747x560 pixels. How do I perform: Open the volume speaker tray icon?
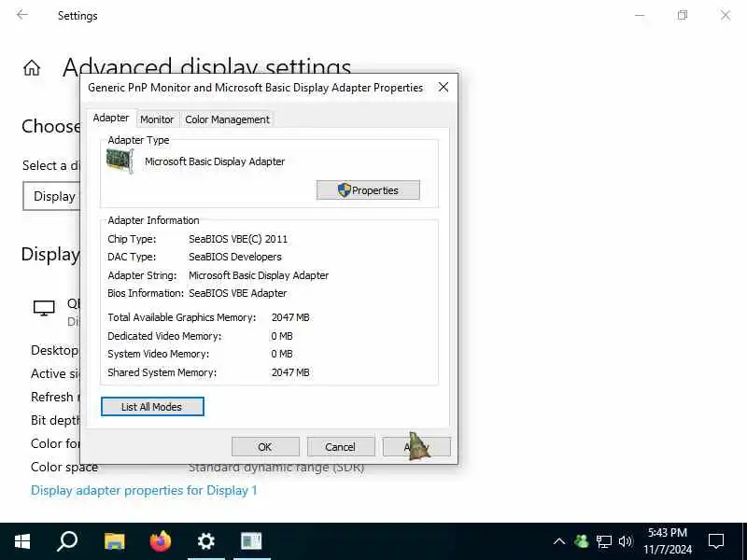coord(626,541)
